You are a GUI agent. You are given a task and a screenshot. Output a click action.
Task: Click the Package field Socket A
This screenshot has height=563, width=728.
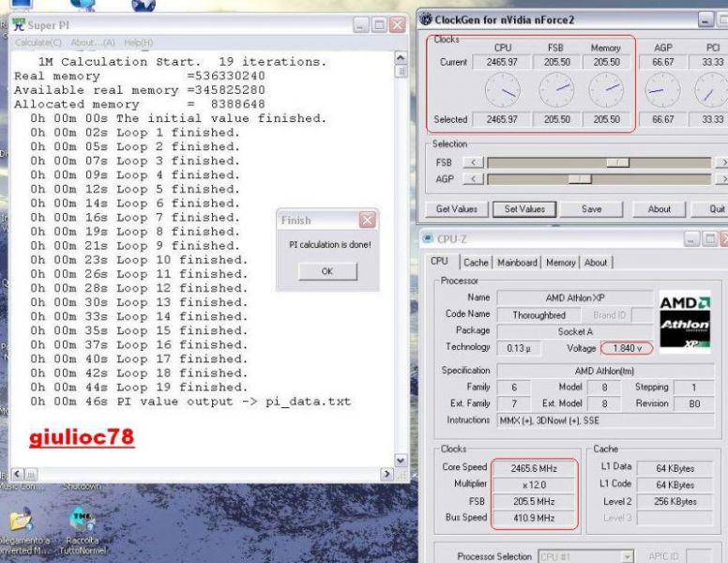575,331
